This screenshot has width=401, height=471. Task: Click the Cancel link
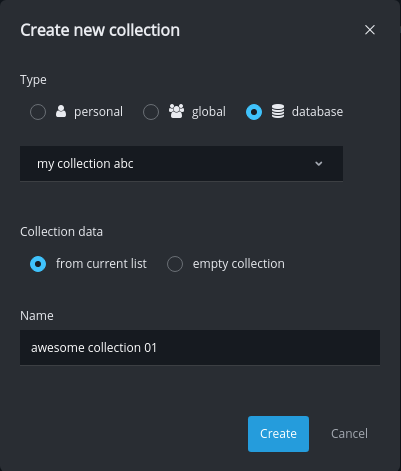[349, 434]
